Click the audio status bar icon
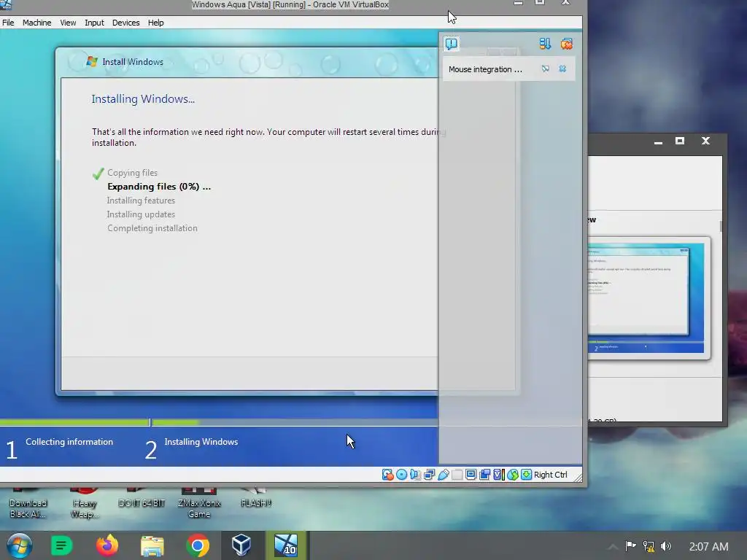 coord(415,474)
